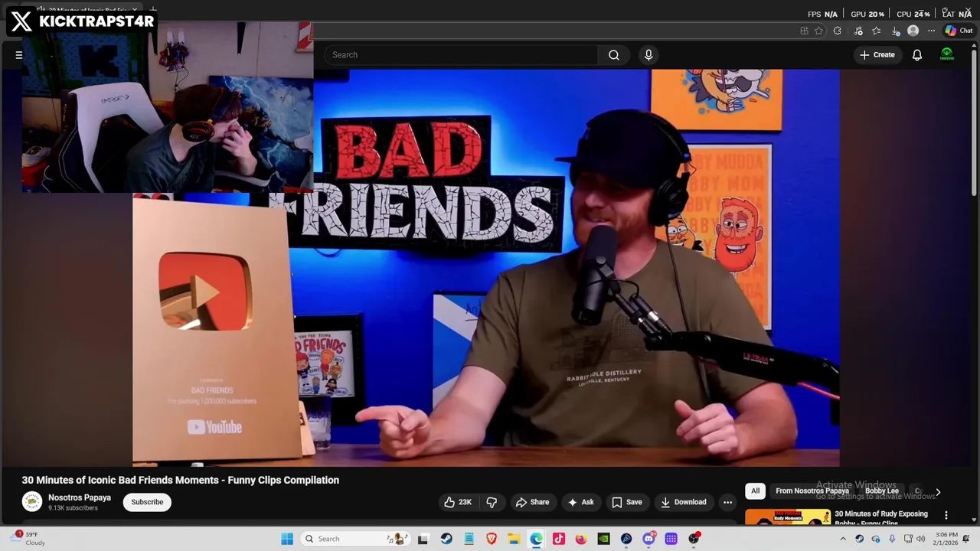
Task: Save the video to a playlist
Action: point(626,502)
